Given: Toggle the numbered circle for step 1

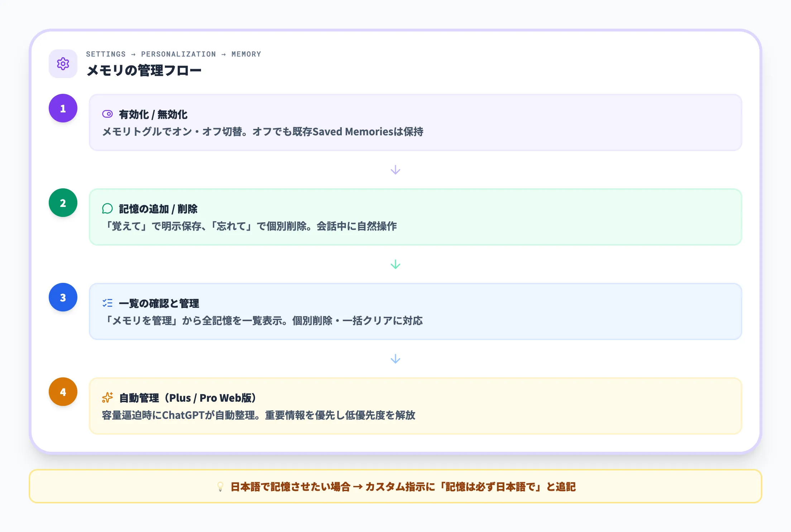Looking at the screenshot, I should (63, 108).
